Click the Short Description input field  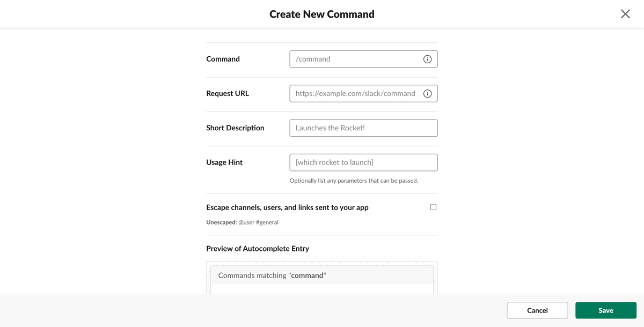[x=363, y=128]
